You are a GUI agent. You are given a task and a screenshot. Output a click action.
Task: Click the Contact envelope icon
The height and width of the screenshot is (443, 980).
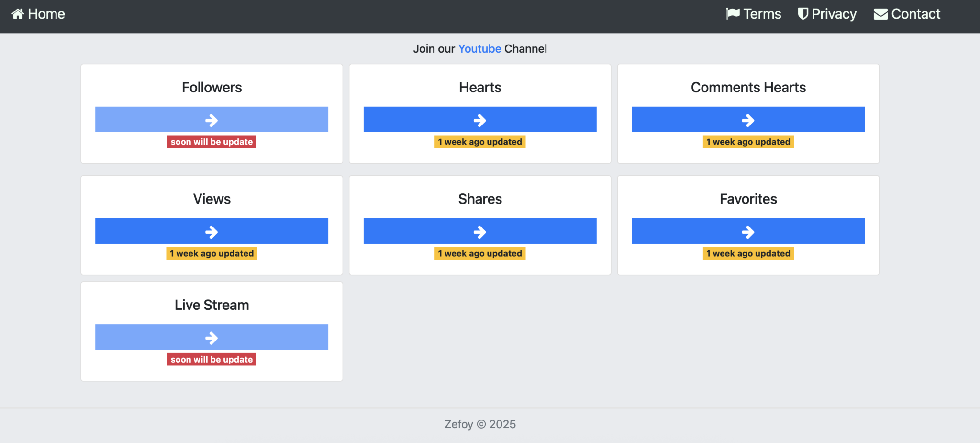[880, 14]
